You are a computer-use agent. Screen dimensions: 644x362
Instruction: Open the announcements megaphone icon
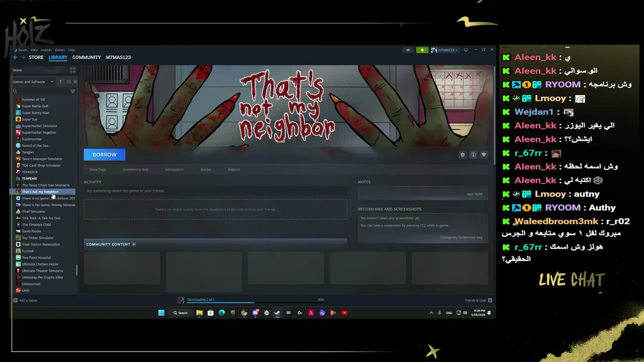[408, 50]
